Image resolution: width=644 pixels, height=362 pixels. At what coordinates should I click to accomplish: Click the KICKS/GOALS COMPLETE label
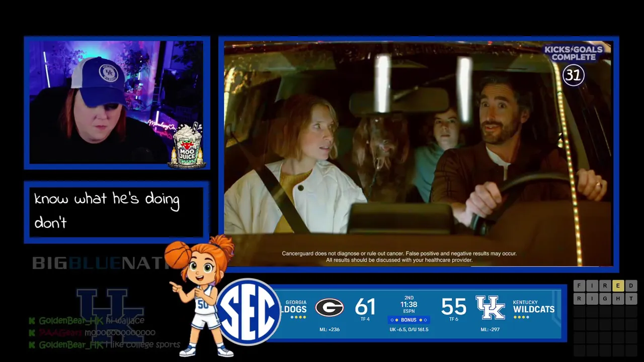(573, 53)
